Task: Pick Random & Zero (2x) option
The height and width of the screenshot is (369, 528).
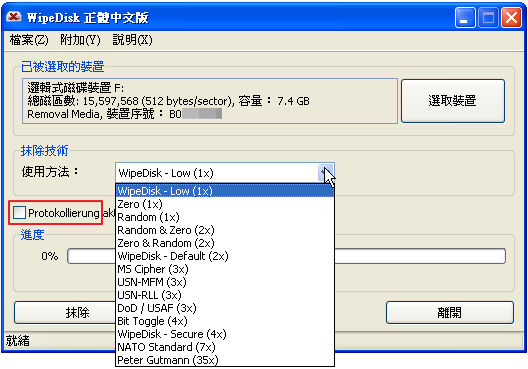Action: coord(225,230)
